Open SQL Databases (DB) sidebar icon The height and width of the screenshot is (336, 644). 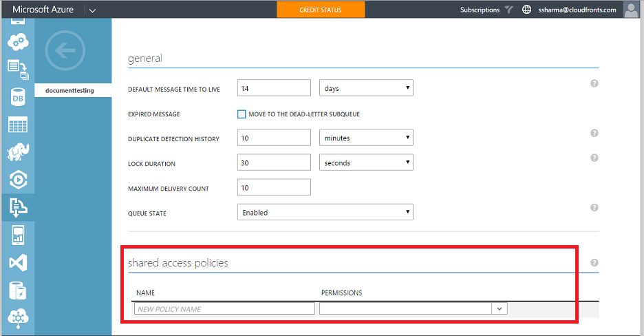coord(17,98)
